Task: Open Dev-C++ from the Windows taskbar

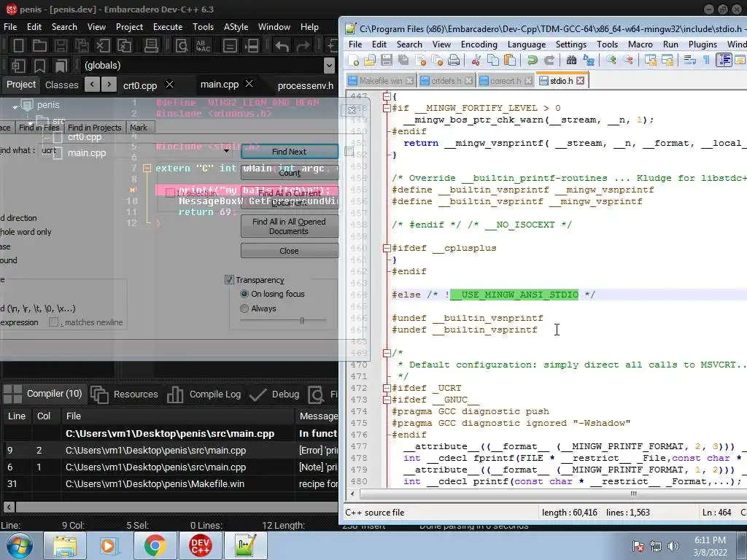Action: coord(200,545)
